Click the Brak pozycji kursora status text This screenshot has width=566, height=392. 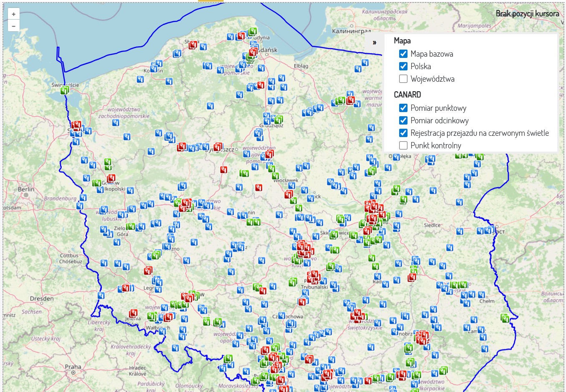point(527,14)
